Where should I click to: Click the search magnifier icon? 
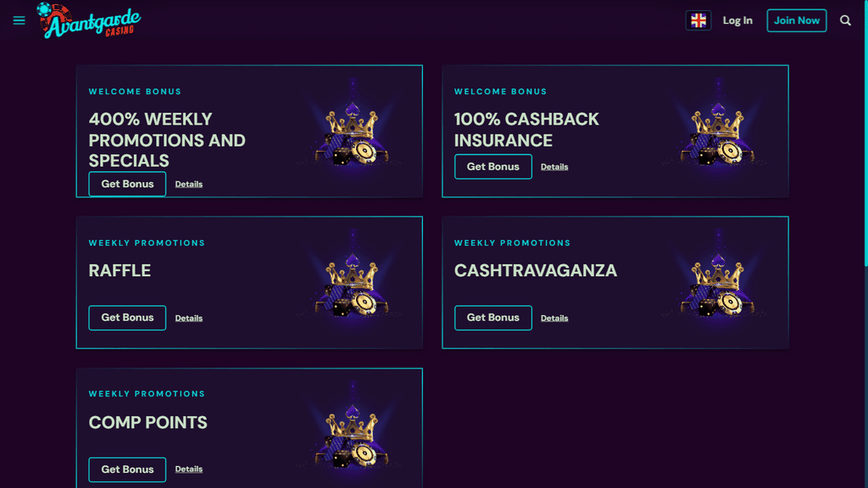tap(845, 20)
